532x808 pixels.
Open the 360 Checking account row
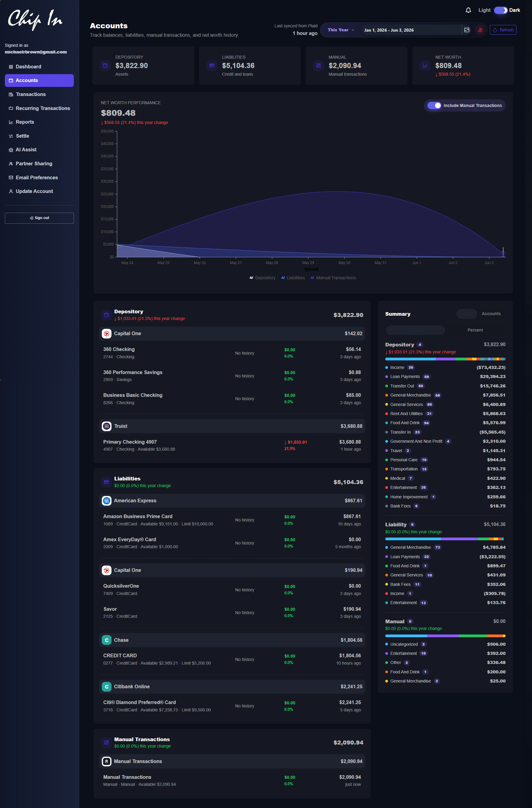232,353
